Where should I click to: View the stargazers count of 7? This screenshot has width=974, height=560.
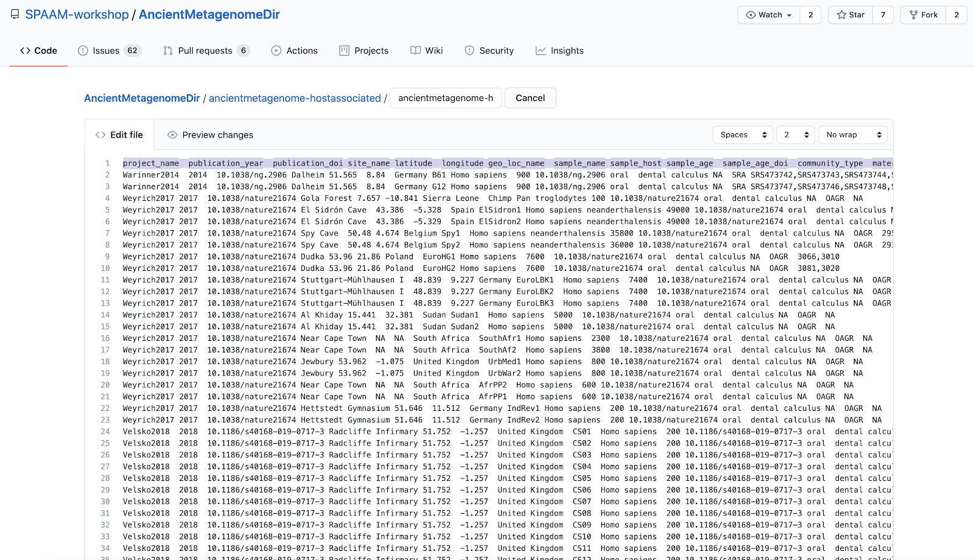point(883,15)
